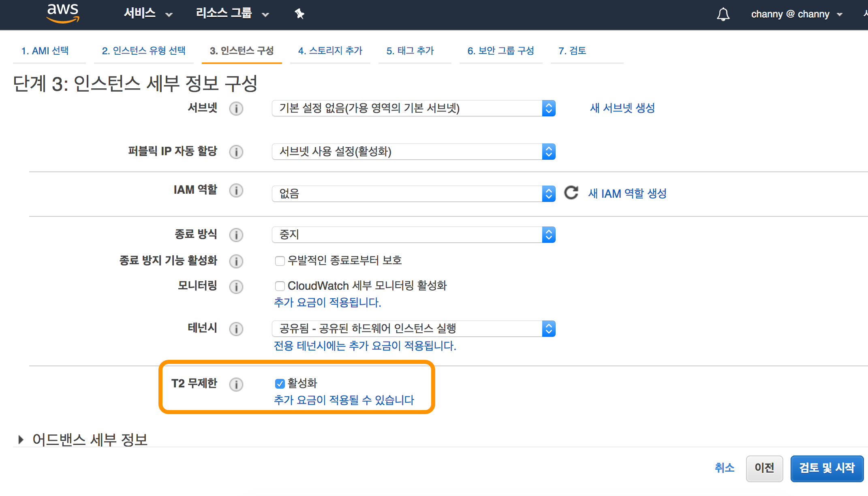Click 새 서브넷 생성 link

[x=622, y=108]
